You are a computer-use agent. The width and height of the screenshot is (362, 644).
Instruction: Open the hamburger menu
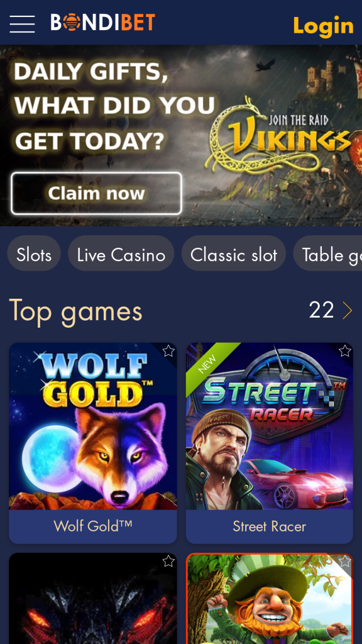click(22, 24)
